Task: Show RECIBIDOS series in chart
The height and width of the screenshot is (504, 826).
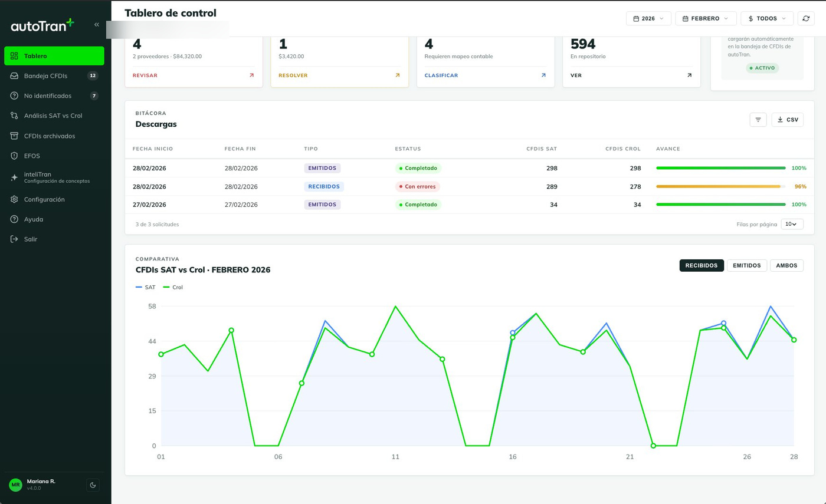Action: [702, 265]
